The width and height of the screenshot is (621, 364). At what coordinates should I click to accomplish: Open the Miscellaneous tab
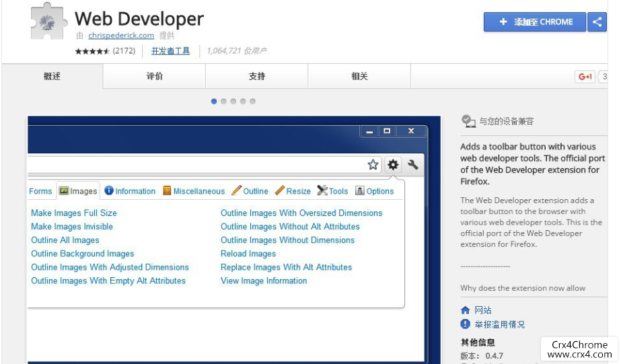coord(194,191)
